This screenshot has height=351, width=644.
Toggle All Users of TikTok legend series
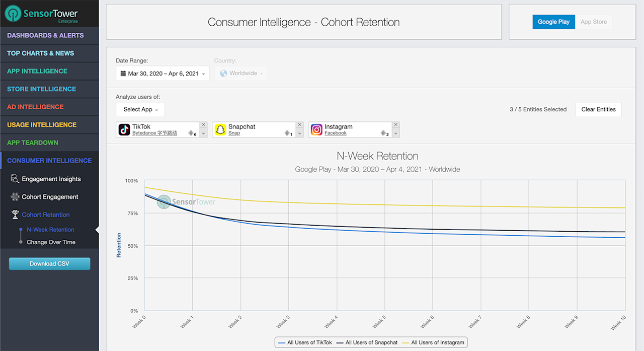click(x=305, y=342)
